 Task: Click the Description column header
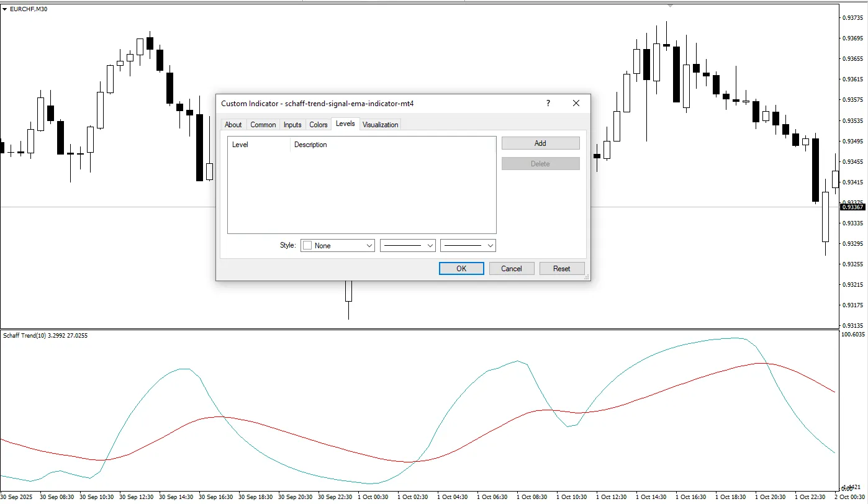(310, 145)
